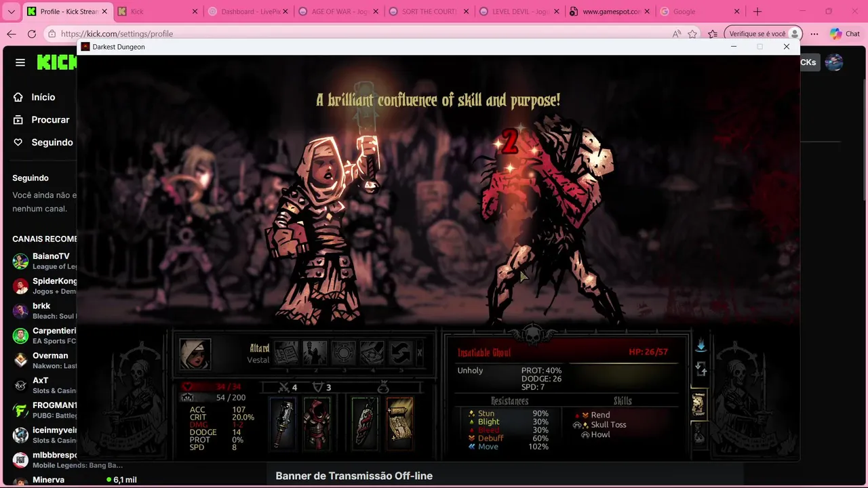Viewport: 868px width, 488px height.
Task: Open the favorites list icon
Action: pos(713,34)
